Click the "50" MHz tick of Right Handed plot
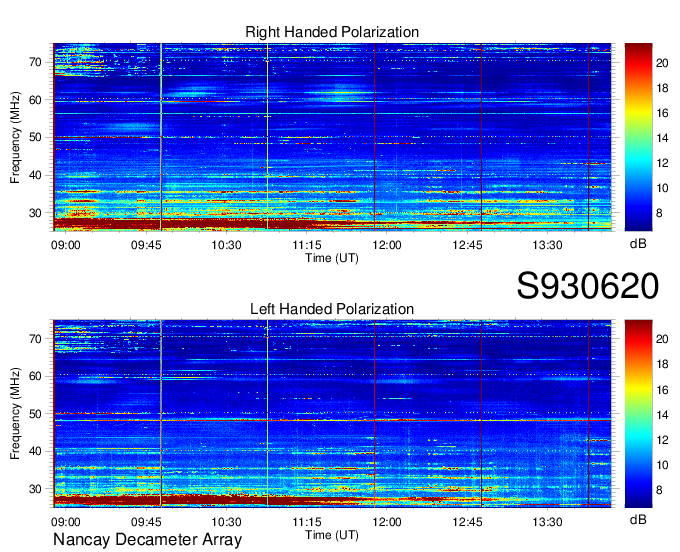The image size is (680, 552). [x=36, y=138]
